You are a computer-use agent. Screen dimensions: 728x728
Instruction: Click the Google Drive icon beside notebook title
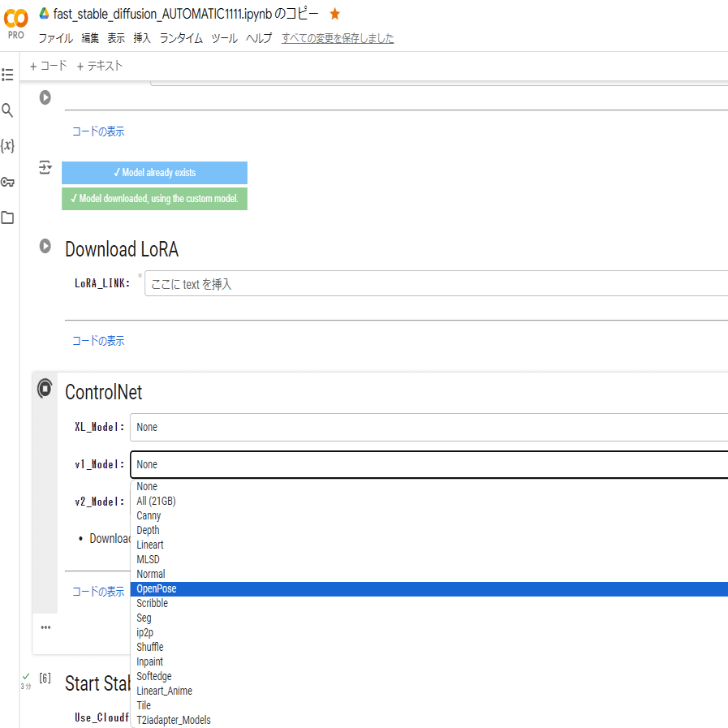pos(44,14)
